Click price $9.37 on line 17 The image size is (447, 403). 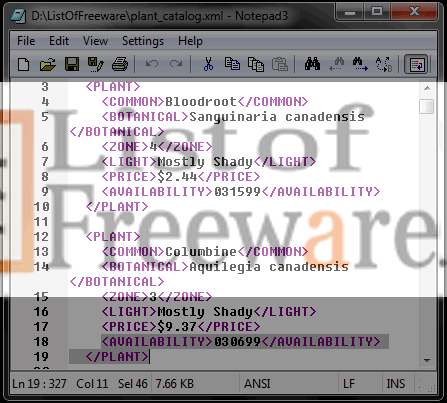177,327
